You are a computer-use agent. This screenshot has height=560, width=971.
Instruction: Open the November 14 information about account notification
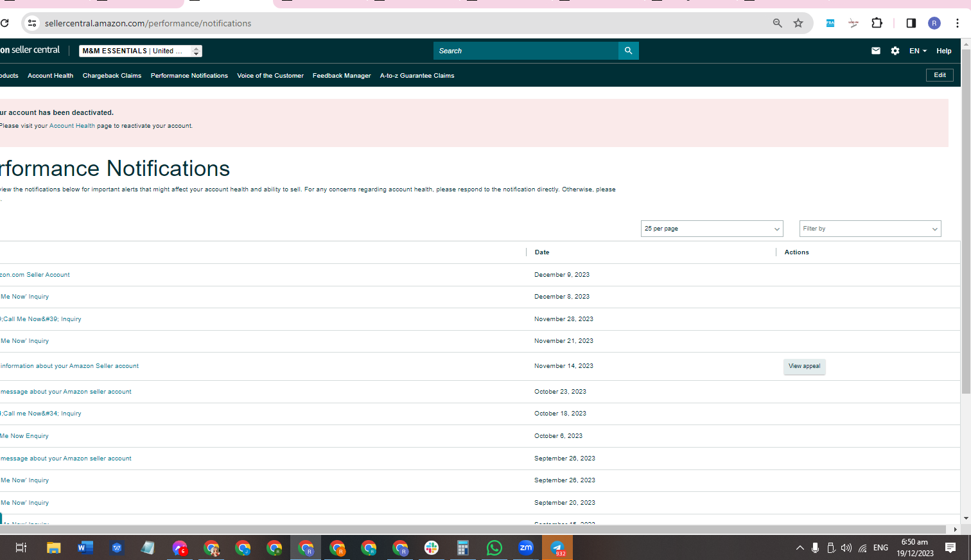pos(69,366)
